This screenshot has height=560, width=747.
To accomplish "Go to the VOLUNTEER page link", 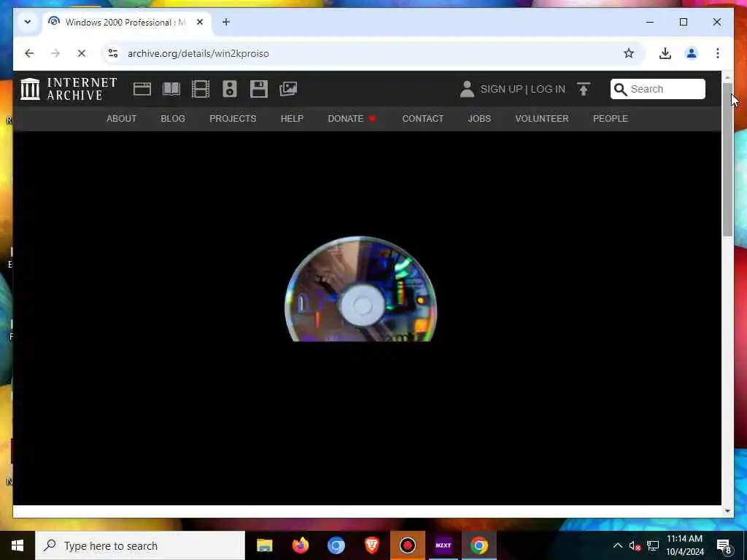I will tap(542, 119).
